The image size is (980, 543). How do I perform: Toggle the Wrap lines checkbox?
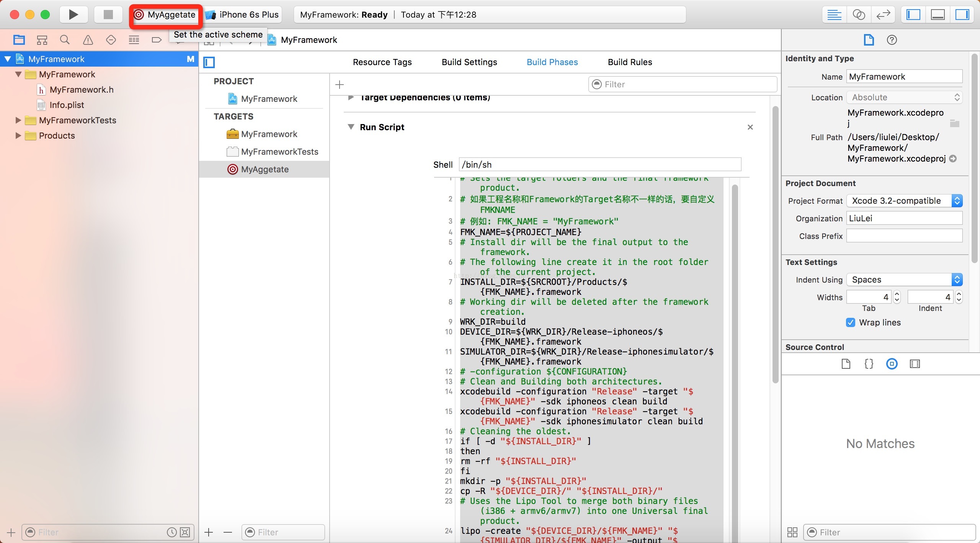851,322
